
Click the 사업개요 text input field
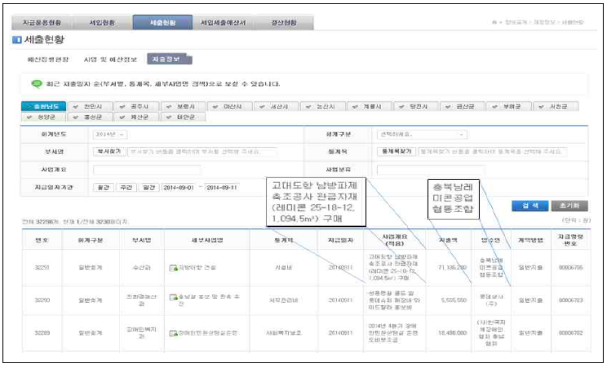[x=147, y=170]
